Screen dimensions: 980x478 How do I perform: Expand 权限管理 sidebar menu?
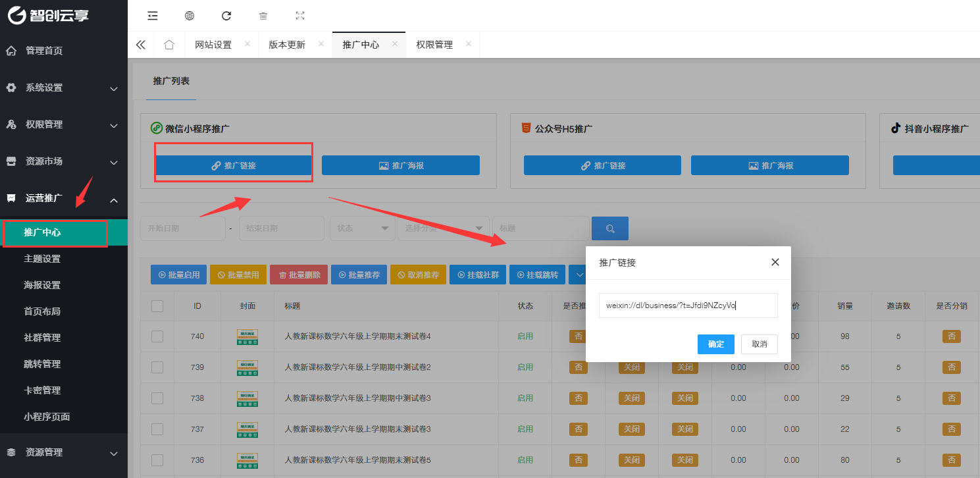tap(64, 124)
